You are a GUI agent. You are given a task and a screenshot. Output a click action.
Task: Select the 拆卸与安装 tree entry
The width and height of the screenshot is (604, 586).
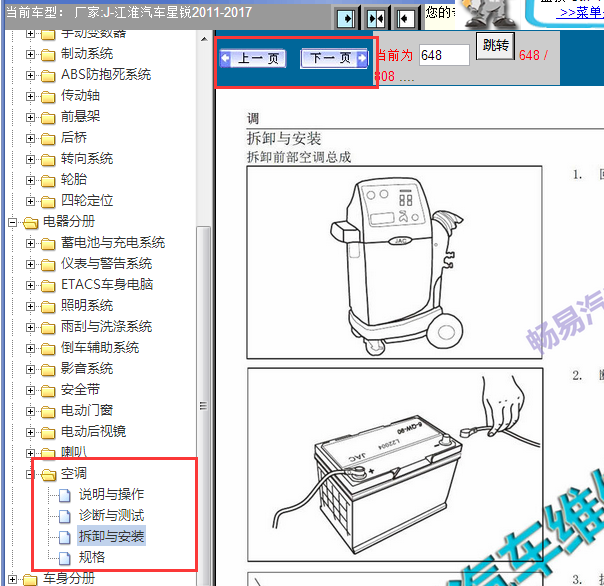pos(111,536)
